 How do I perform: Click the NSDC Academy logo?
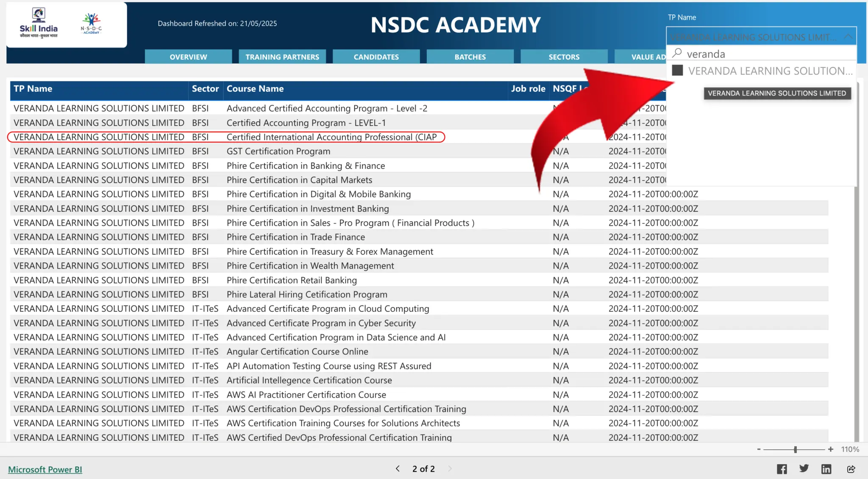pos(91,23)
